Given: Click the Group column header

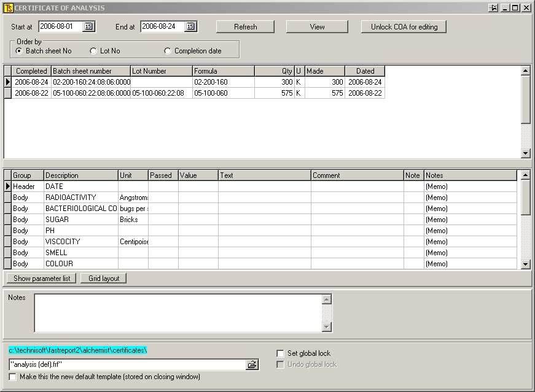Looking at the screenshot, I should pos(28,175).
